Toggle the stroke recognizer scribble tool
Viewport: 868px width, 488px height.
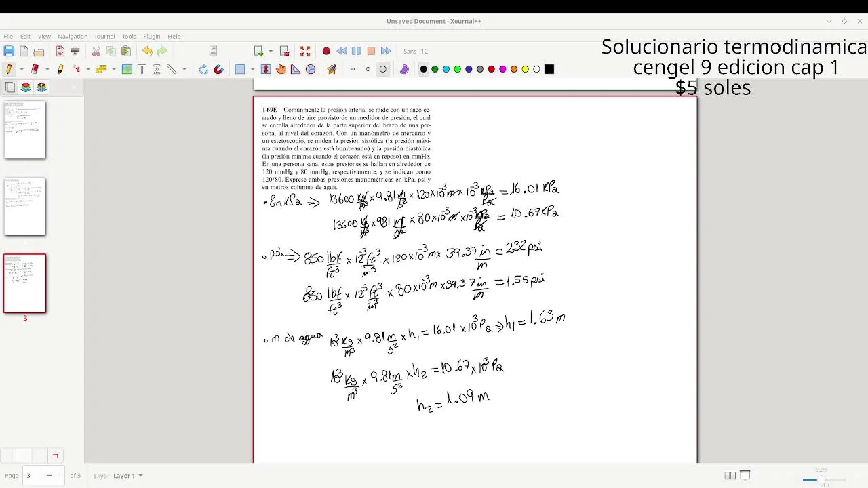(x=77, y=69)
